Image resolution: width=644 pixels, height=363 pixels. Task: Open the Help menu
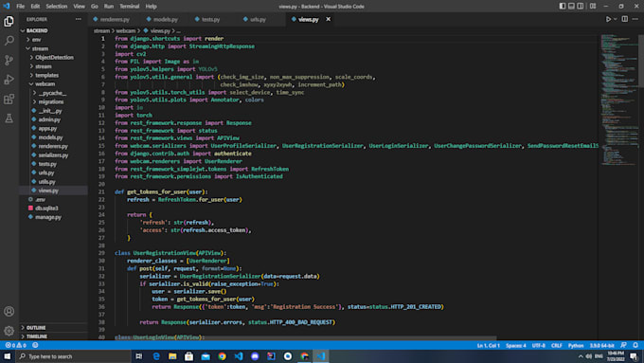point(152,7)
